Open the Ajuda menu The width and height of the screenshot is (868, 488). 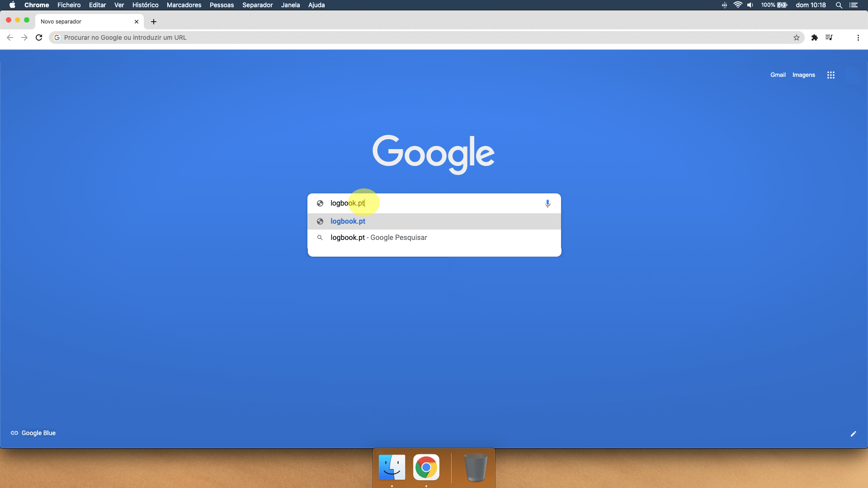tap(316, 5)
